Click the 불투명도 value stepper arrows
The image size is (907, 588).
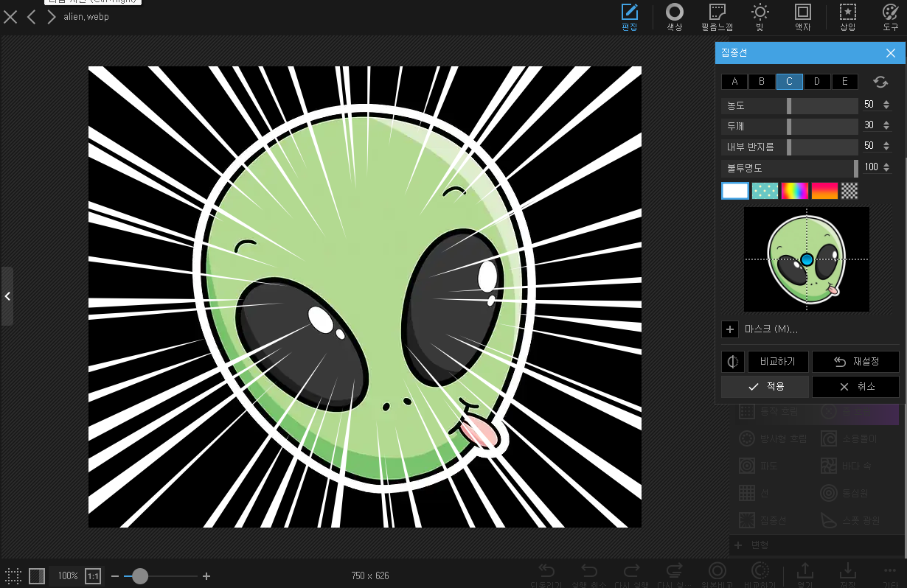point(886,168)
